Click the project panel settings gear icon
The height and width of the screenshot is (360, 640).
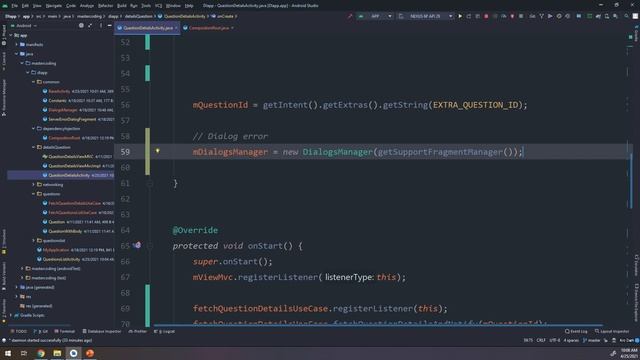[x=81, y=25]
